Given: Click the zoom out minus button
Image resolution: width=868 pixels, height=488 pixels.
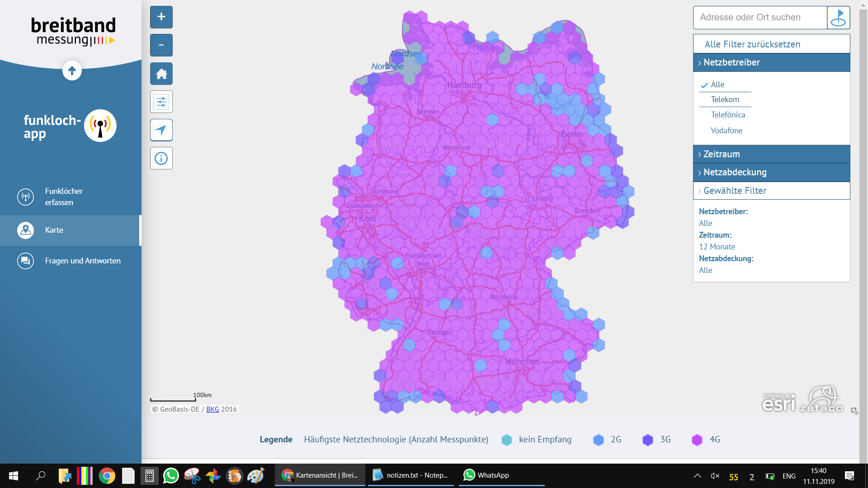Looking at the screenshot, I should point(161,45).
